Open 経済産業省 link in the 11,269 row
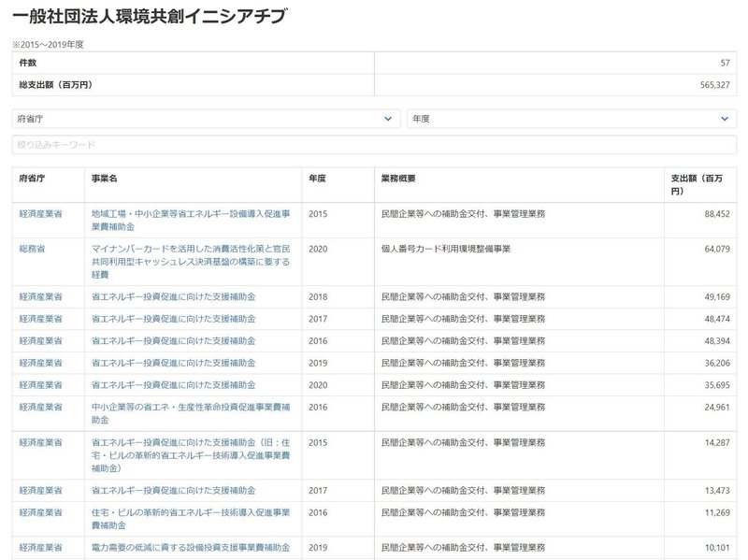The height and width of the screenshot is (560, 748). point(40,512)
